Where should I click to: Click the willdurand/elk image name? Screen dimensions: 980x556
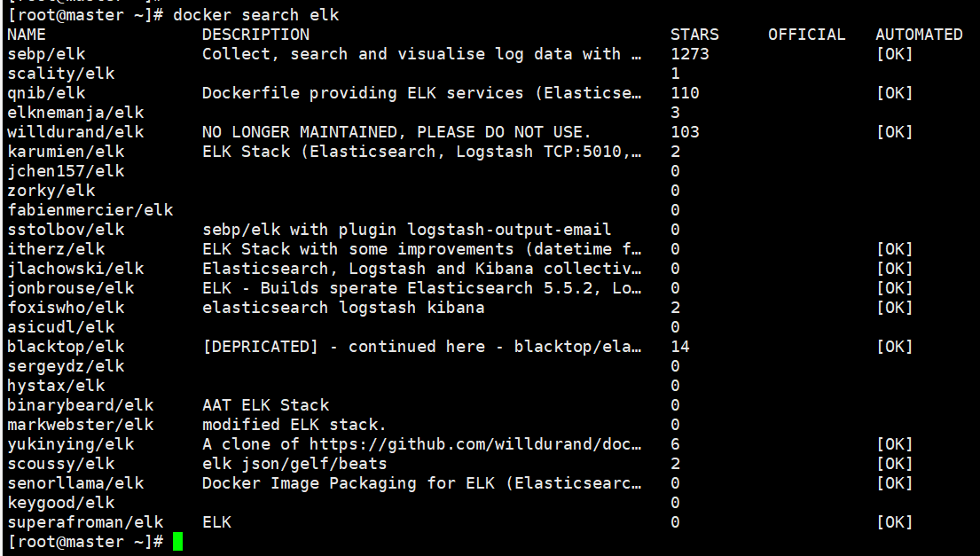[x=75, y=132]
